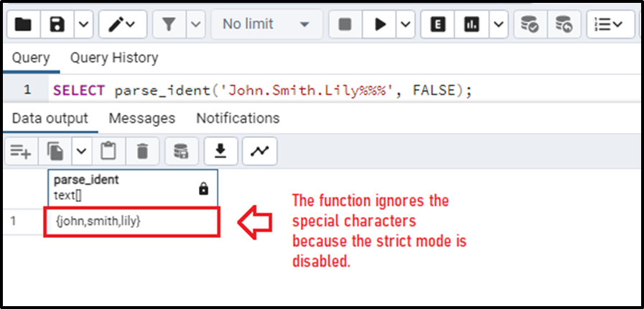Commit the transaction icon
The height and width of the screenshot is (309, 644).
(530, 24)
